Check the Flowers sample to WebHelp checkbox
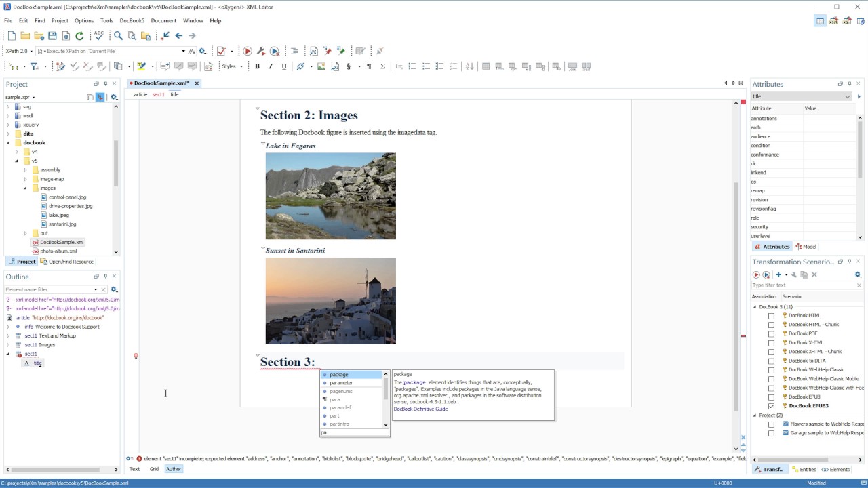The width and height of the screenshot is (868, 488). point(771,424)
